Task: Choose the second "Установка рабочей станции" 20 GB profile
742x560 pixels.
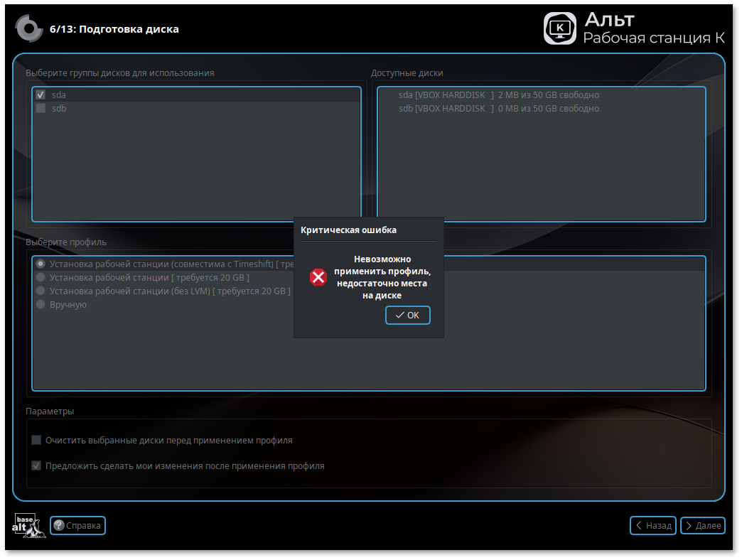Action: click(41, 277)
